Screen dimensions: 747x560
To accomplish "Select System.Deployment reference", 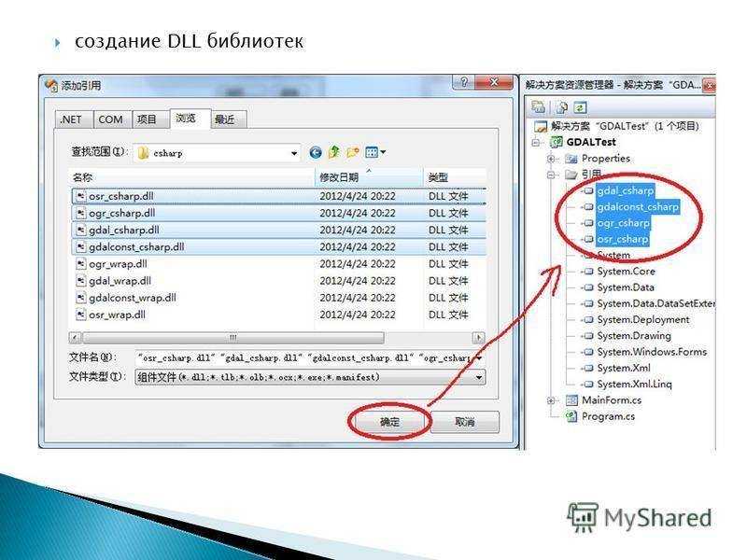I will coord(643,319).
